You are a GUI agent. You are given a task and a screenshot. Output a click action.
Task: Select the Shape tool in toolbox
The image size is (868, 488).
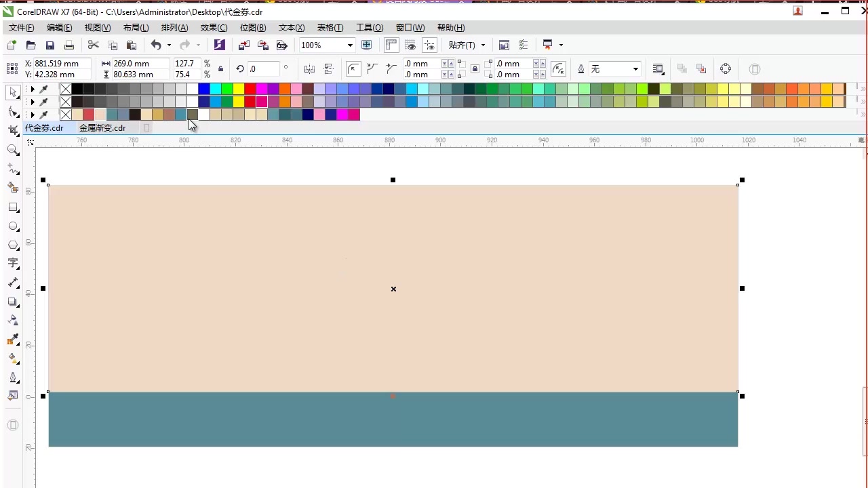pos(13,111)
